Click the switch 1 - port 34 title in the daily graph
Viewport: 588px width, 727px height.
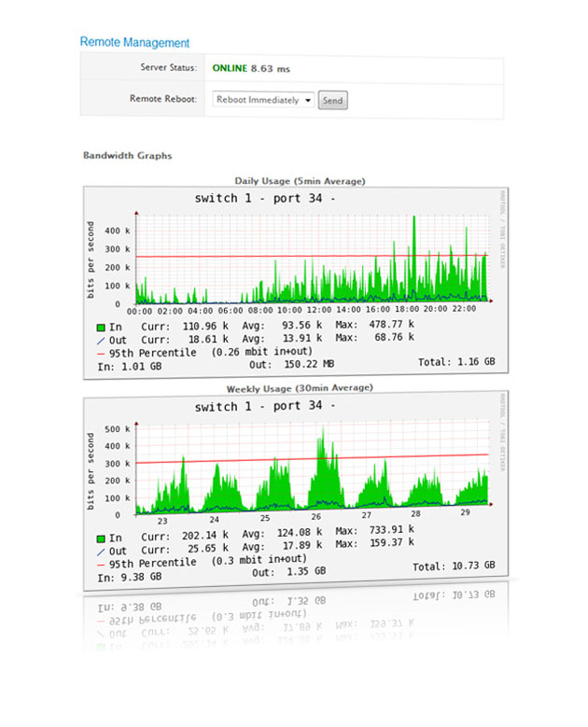[264, 198]
